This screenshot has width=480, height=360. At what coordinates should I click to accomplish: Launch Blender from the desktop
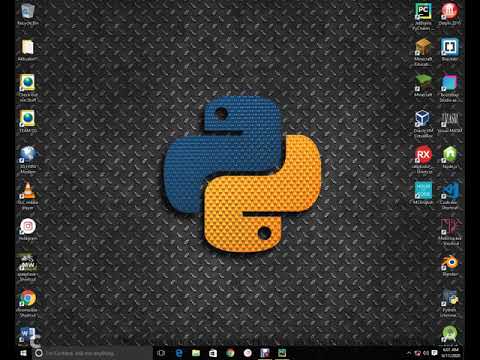pyautogui.click(x=450, y=265)
